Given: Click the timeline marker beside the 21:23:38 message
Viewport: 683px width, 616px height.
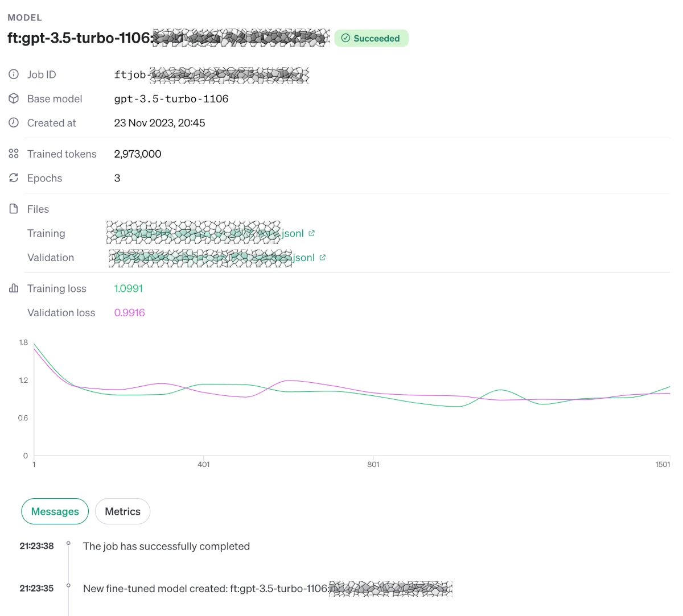Looking at the screenshot, I should pyautogui.click(x=69, y=542).
